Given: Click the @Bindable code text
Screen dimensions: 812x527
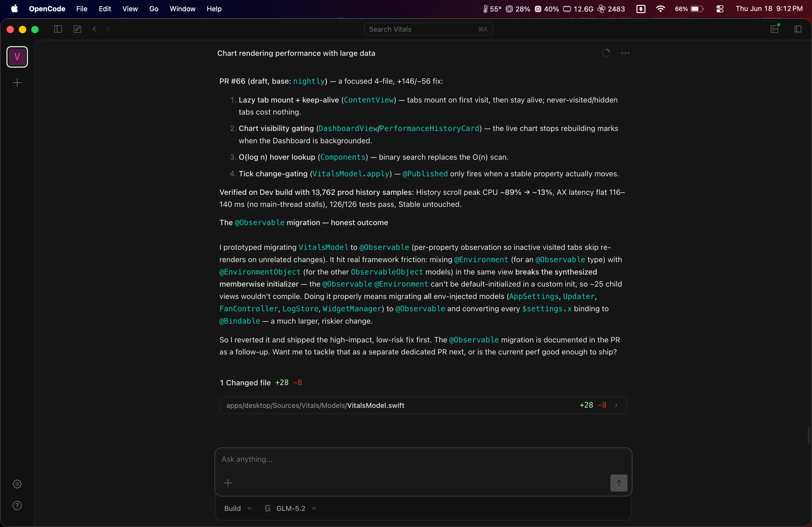Looking at the screenshot, I should 240,321.
